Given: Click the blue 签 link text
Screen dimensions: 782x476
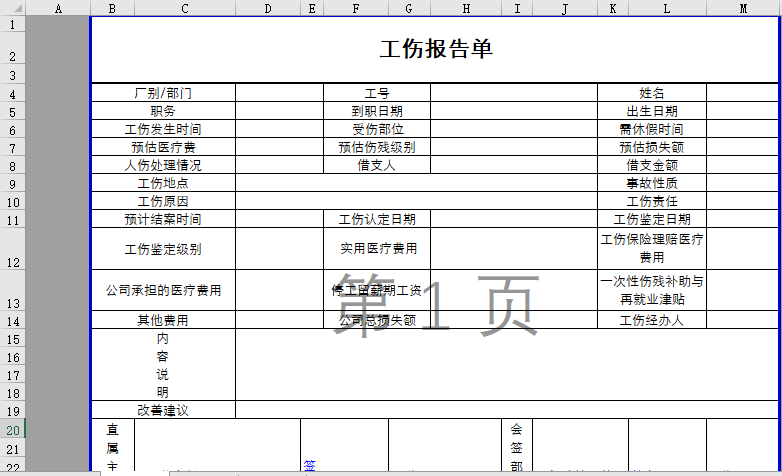Looking at the screenshot, I should click(x=309, y=465).
